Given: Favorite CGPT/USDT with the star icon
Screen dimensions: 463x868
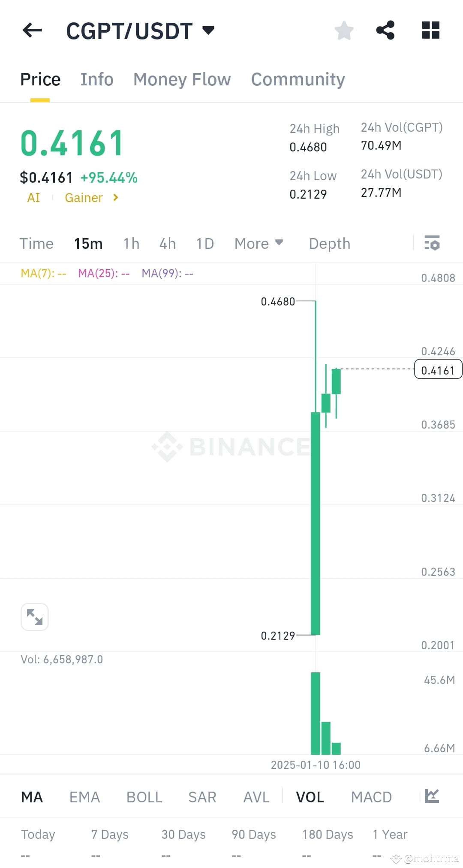Looking at the screenshot, I should click(344, 30).
